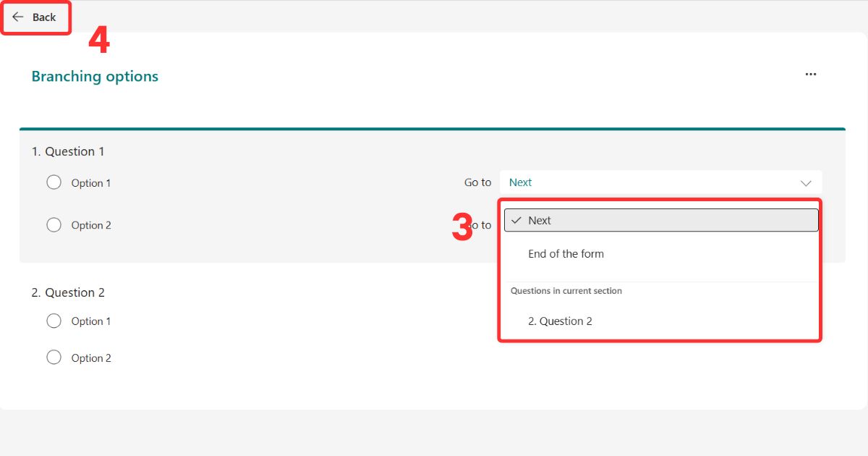Click the Branching options heading
The height and width of the screenshot is (456, 868).
click(x=95, y=76)
